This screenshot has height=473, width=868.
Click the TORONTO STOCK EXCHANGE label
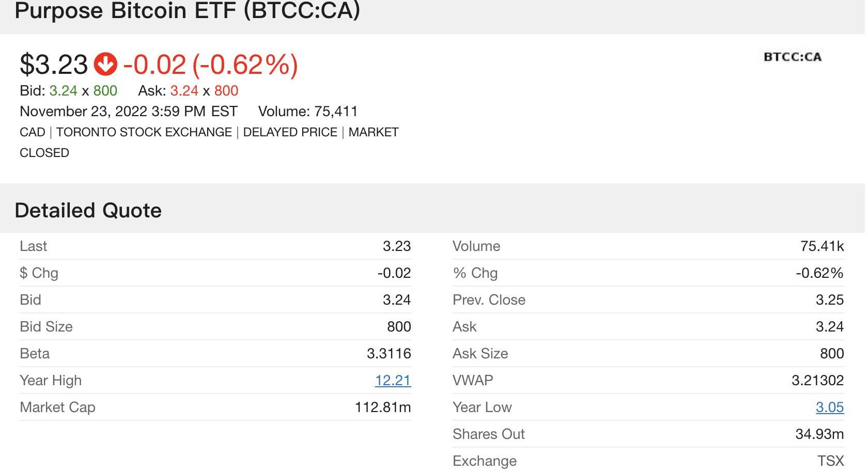[x=144, y=132]
